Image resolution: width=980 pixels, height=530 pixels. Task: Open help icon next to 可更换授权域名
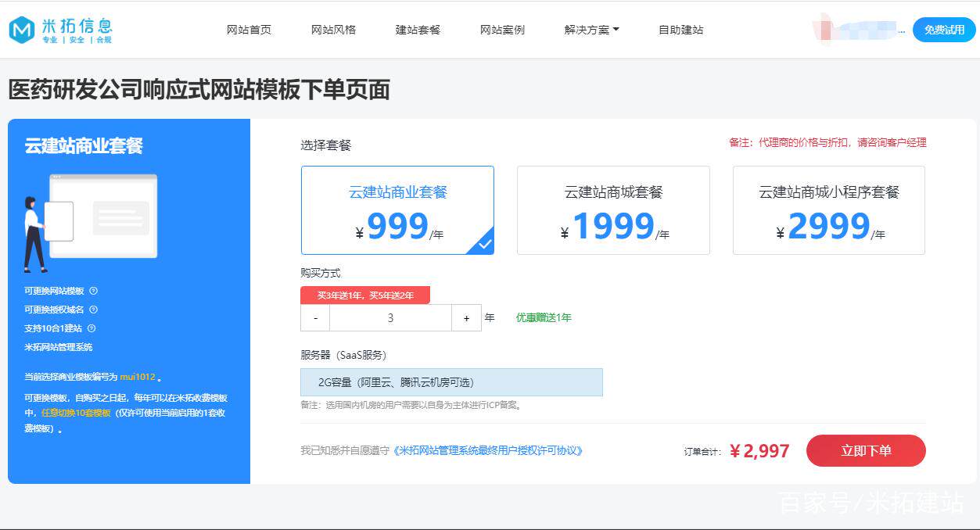(x=94, y=310)
